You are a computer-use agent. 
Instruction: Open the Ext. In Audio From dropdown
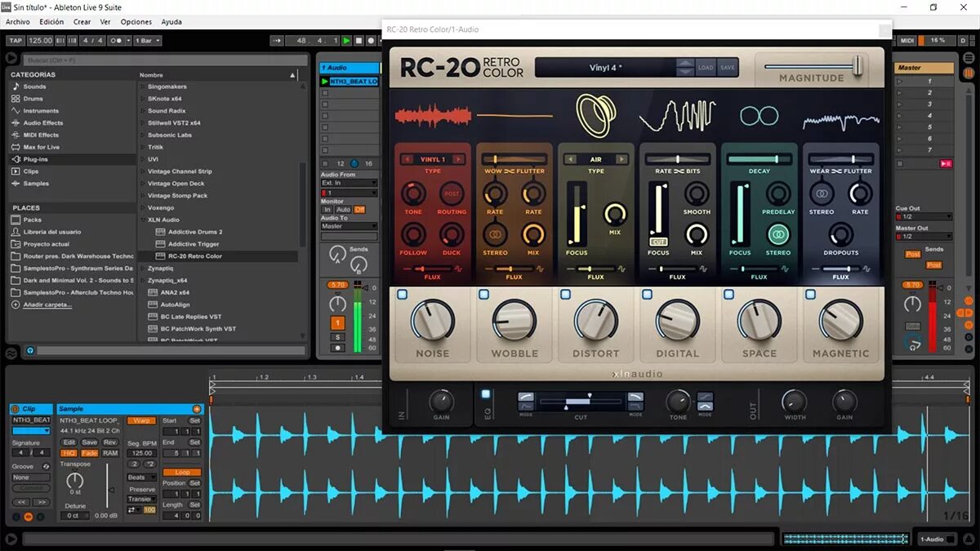pos(349,183)
